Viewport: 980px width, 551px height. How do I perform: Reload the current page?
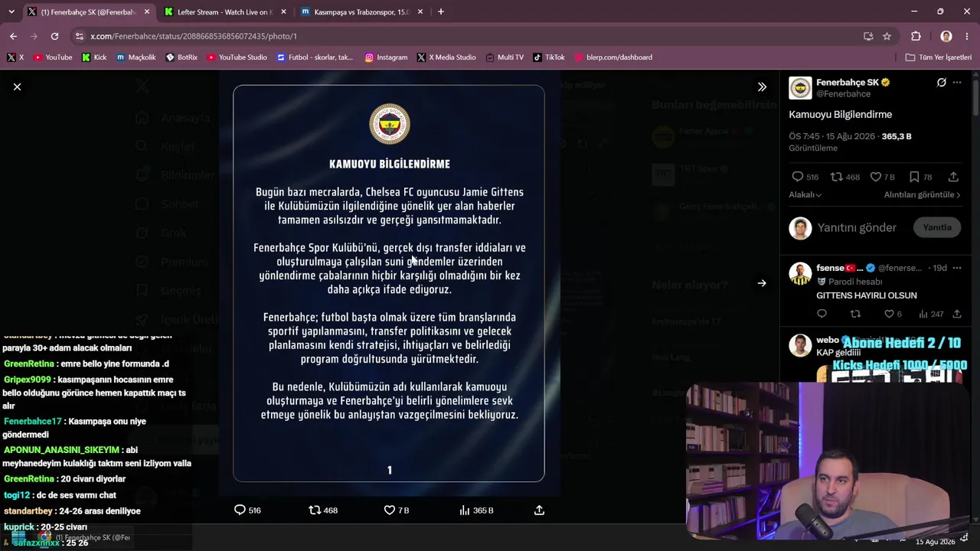click(x=54, y=36)
